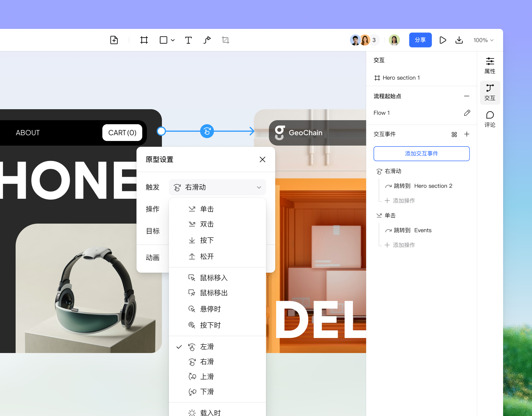The width and height of the screenshot is (532, 416).
Task: Click the 添加交互事件 button
Action: click(421, 154)
